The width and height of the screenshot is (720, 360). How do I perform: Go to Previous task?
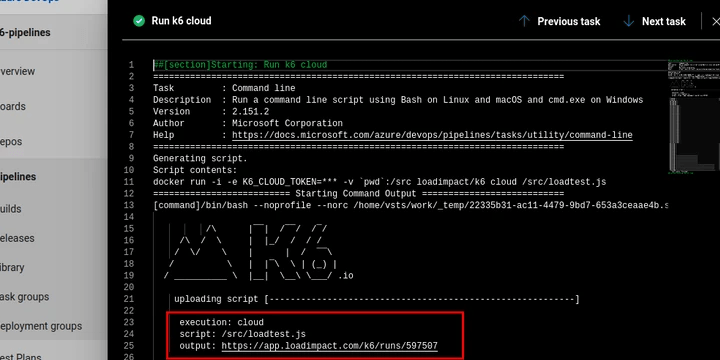point(568,22)
